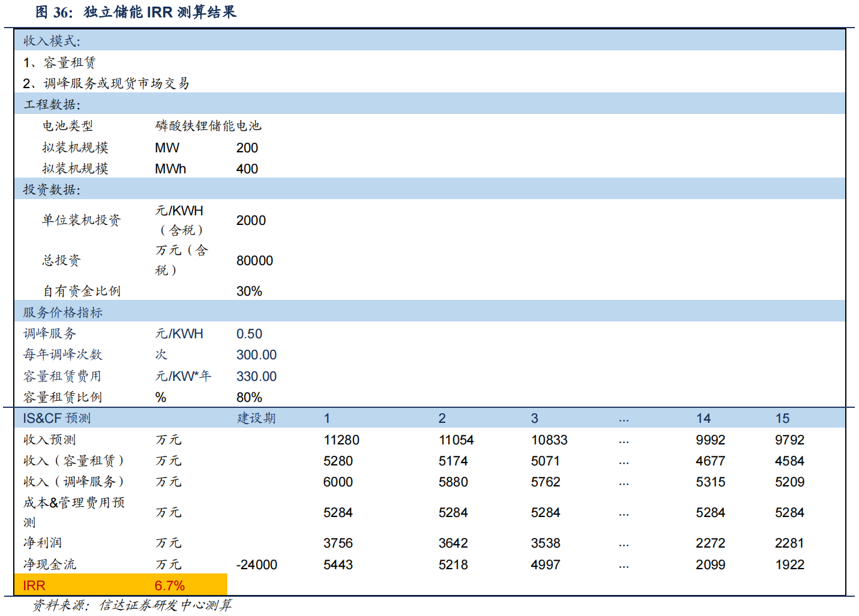Viewport: 859px width, 616px height.
Task: Click the 电池类型 row label
Action: coord(68,126)
